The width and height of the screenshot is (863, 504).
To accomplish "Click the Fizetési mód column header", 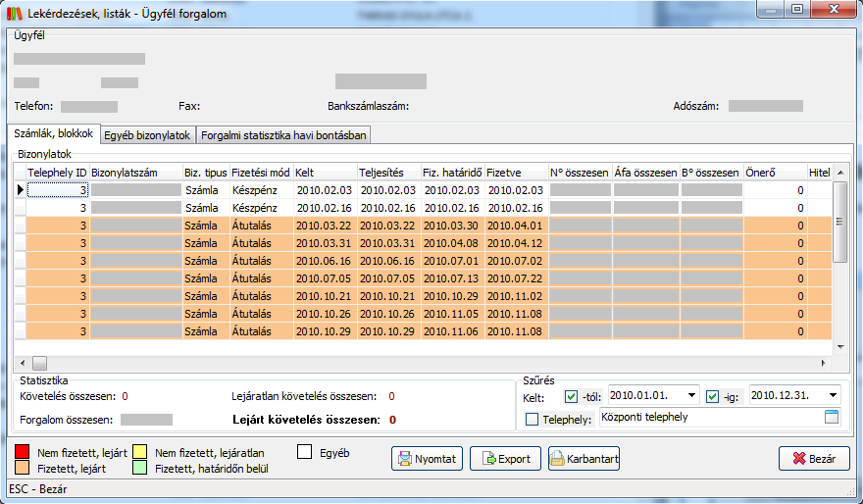I will (261, 173).
